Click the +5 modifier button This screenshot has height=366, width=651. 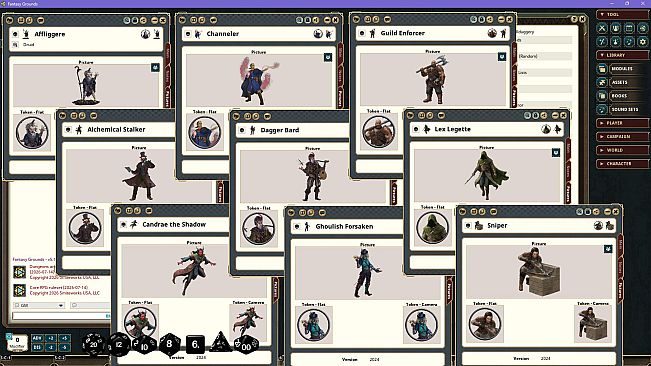pyautogui.click(x=64, y=338)
